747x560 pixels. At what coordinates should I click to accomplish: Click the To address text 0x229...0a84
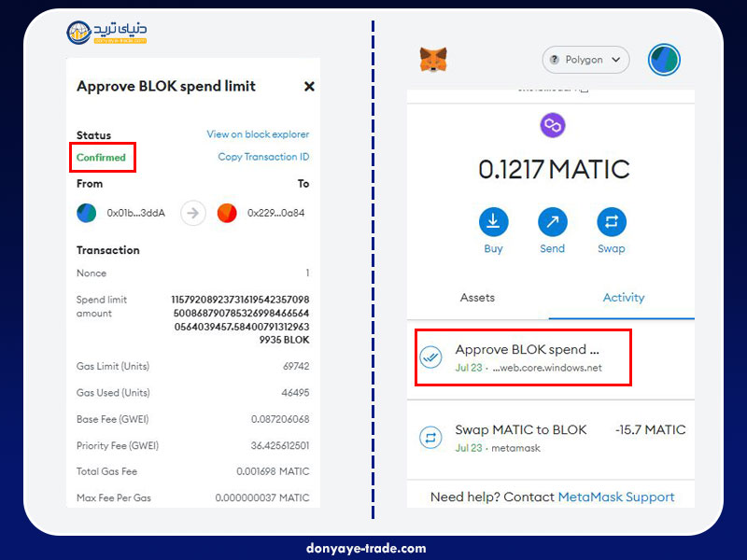click(275, 213)
